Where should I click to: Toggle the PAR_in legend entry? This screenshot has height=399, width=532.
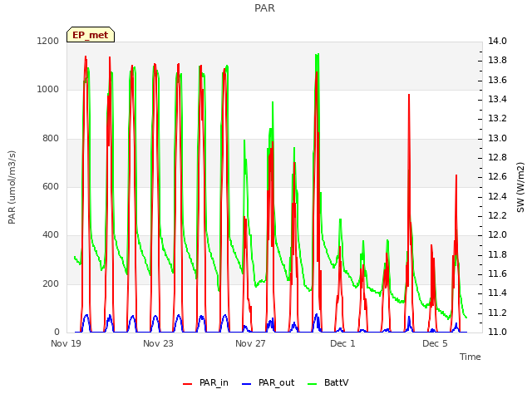[x=205, y=382]
